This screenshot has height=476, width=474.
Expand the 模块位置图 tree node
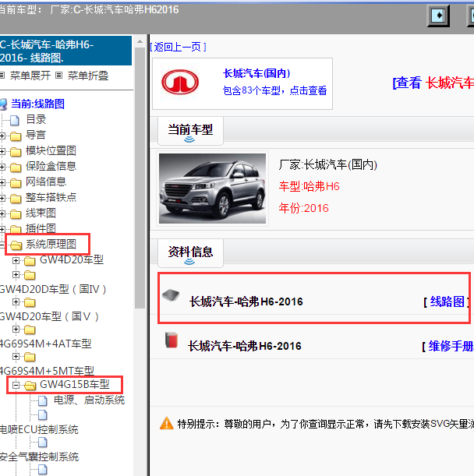coord(2,151)
